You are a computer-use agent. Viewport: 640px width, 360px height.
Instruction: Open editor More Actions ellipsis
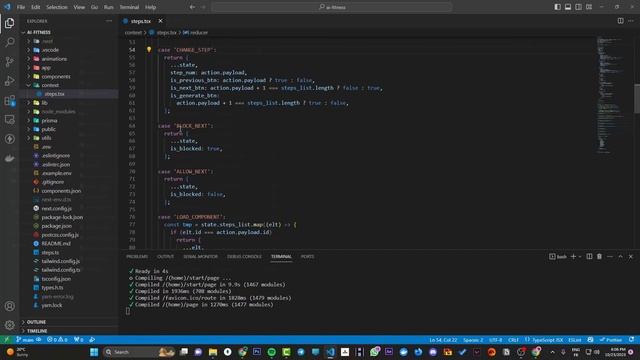coord(631,21)
